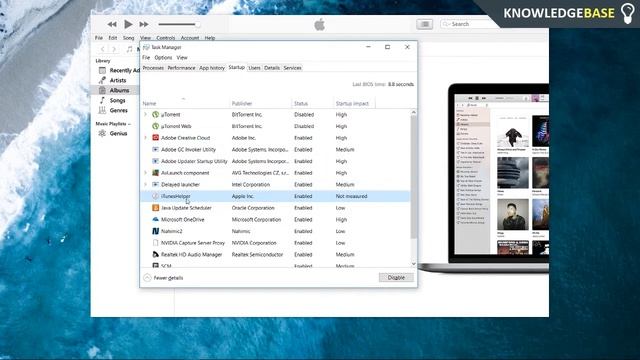Click the music note library icon
This screenshot has height=360, width=640.
pyautogui.click(x=129, y=49)
